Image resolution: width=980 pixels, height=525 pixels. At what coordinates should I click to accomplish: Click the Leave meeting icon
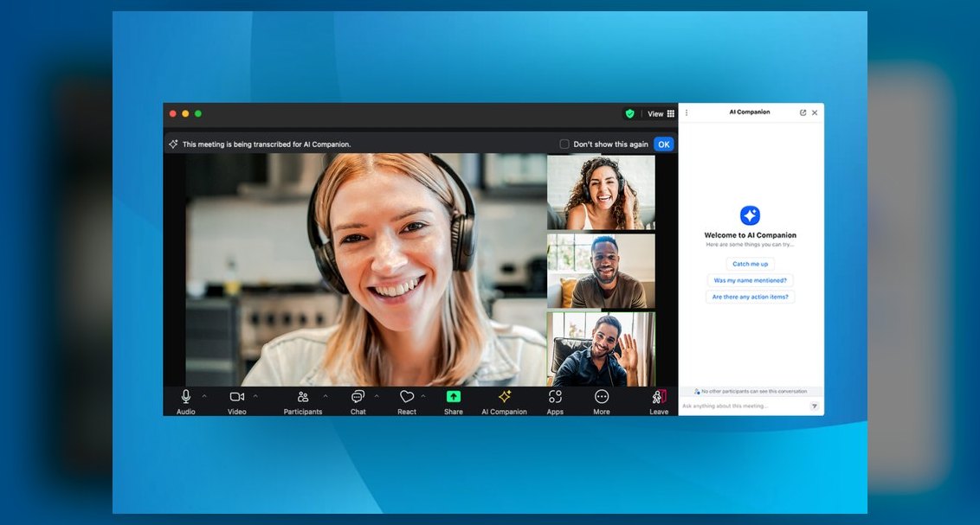point(659,396)
